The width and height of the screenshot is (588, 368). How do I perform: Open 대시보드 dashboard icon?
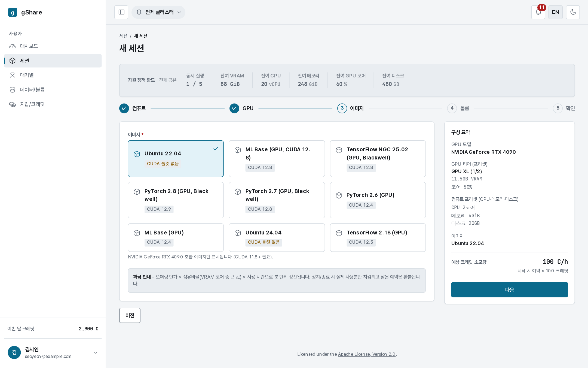pyautogui.click(x=13, y=46)
